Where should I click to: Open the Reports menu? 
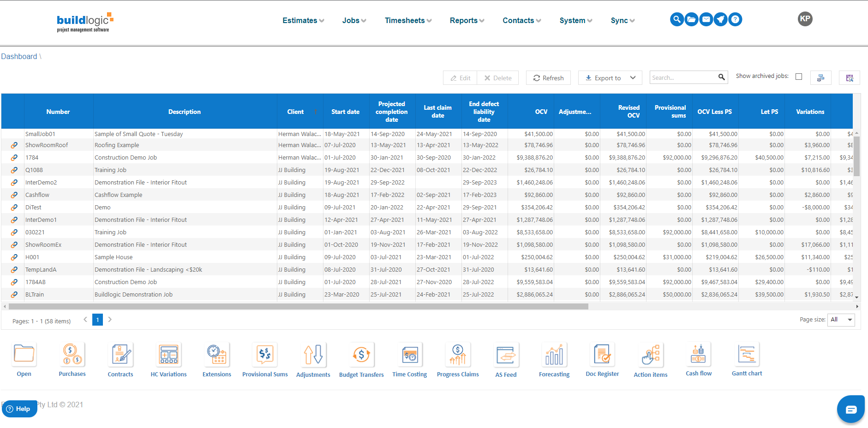point(467,20)
